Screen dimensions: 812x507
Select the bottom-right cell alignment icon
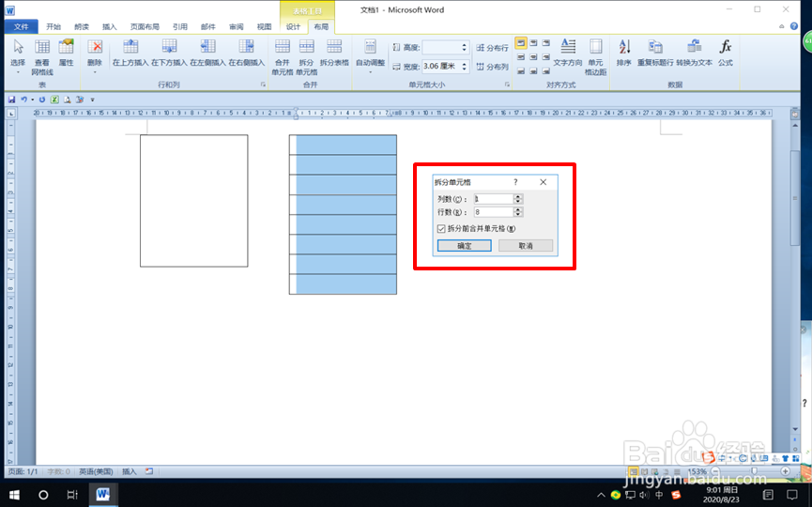pyautogui.click(x=545, y=71)
